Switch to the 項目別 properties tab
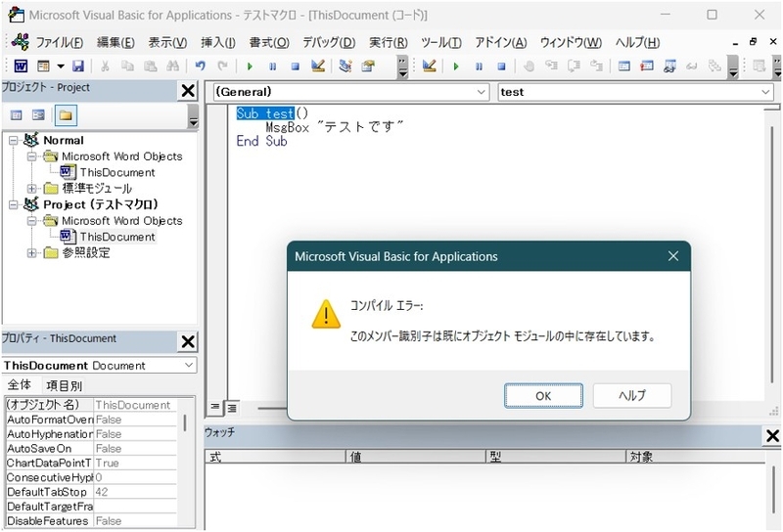The height and width of the screenshot is (532, 783). [64, 385]
